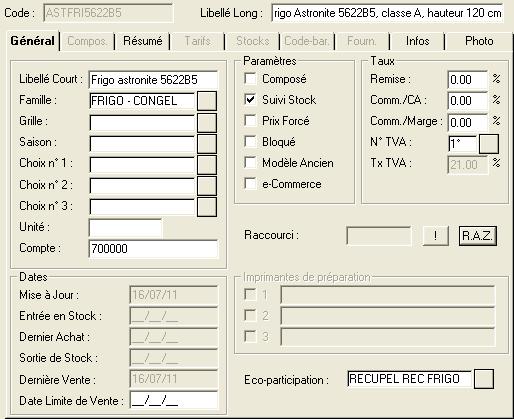Click the Compte field showing 700000
514x419 pixels.
coord(153,249)
